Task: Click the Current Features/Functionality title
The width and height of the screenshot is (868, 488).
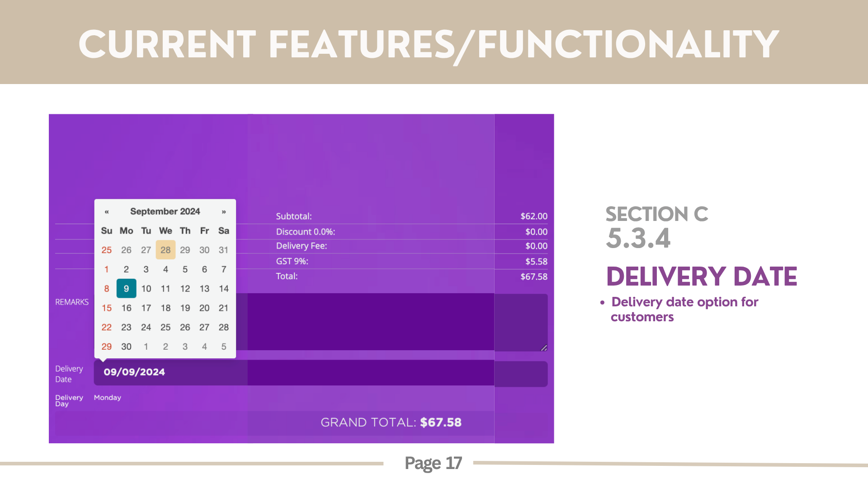Action: coord(429,45)
